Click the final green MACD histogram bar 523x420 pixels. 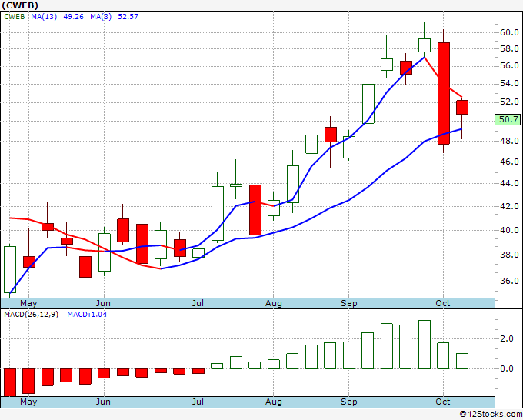coord(462,362)
